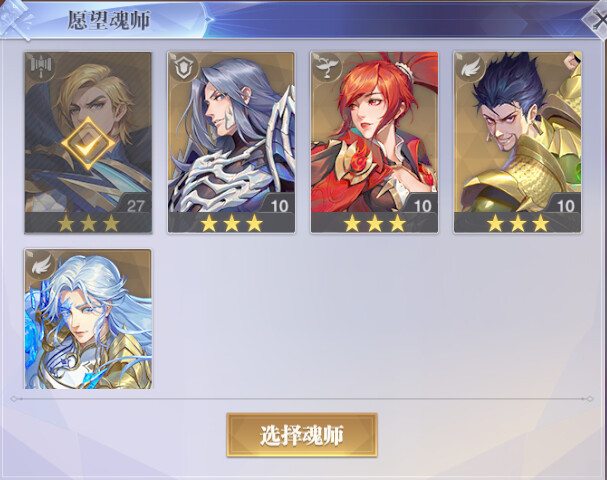This screenshot has height=480, width=607.
Task: Click the 10 count badge on red-haired hero
Action: click(x=422, y=205)
